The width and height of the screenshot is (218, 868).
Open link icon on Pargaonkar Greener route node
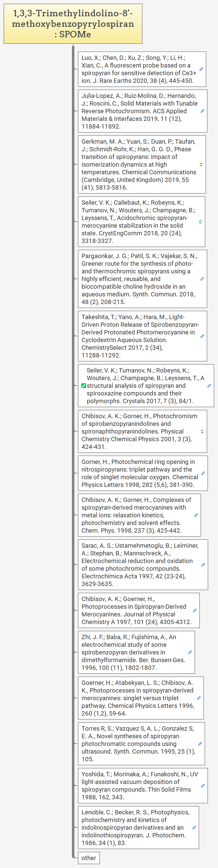[x=202, y=279]
